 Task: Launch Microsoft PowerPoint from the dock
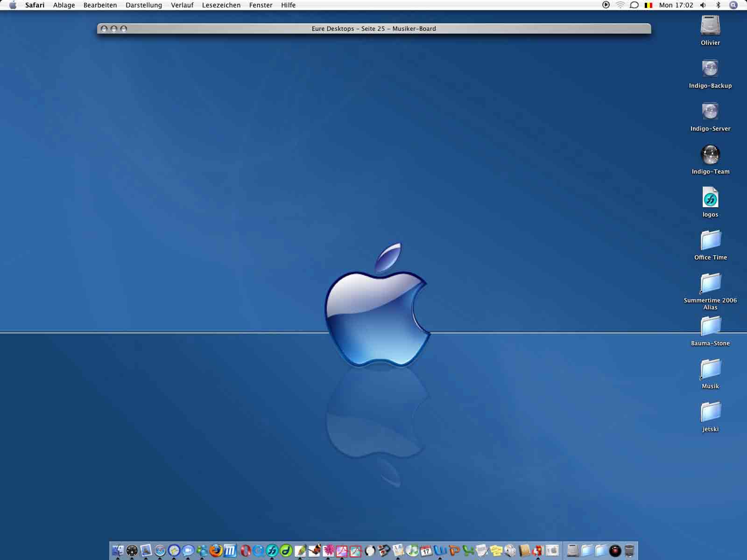[454, 551]
